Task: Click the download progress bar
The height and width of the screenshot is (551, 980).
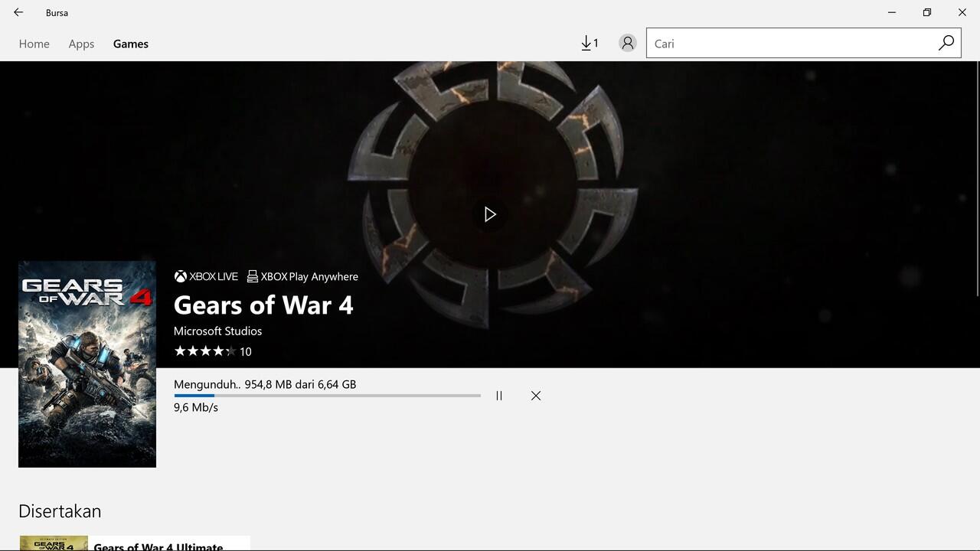Action: click(327, 396)
